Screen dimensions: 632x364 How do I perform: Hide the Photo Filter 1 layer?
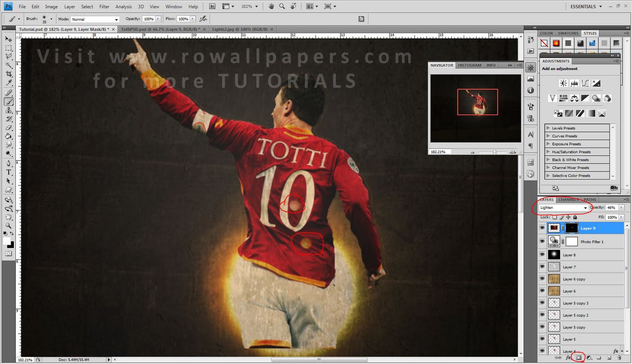(542, 241)
